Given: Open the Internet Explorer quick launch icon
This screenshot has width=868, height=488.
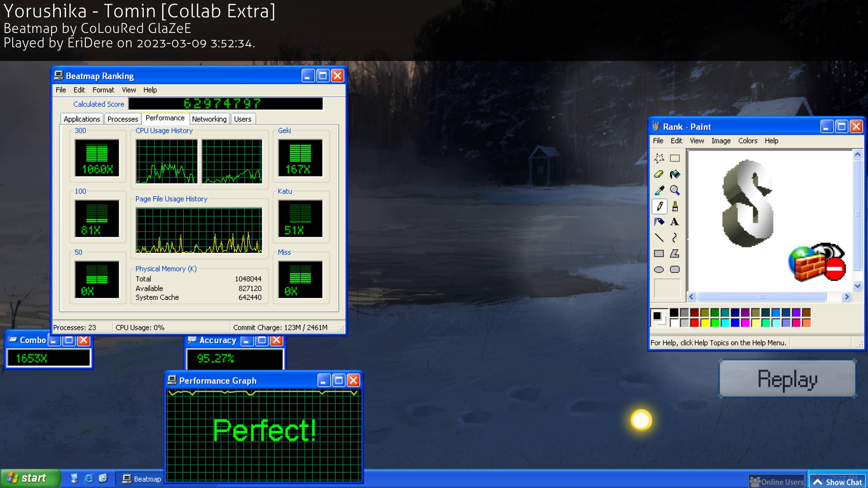Looking at the screenshot, I should (x=88, y=478).
